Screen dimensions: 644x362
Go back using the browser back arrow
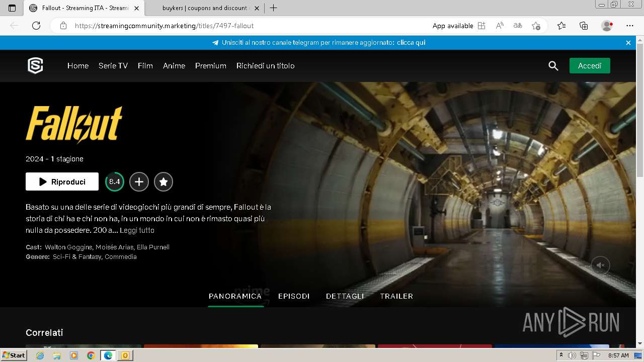click(x=14, y=26)
